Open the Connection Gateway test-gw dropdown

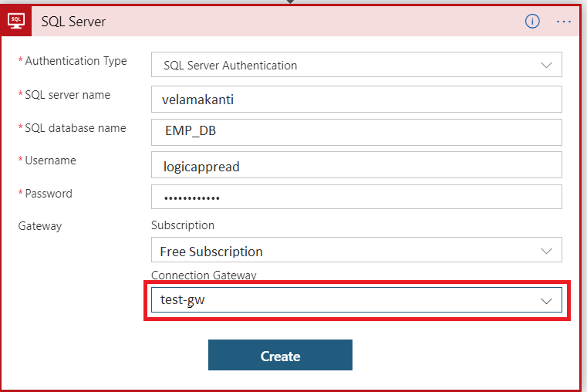click(x=356, y=300)
